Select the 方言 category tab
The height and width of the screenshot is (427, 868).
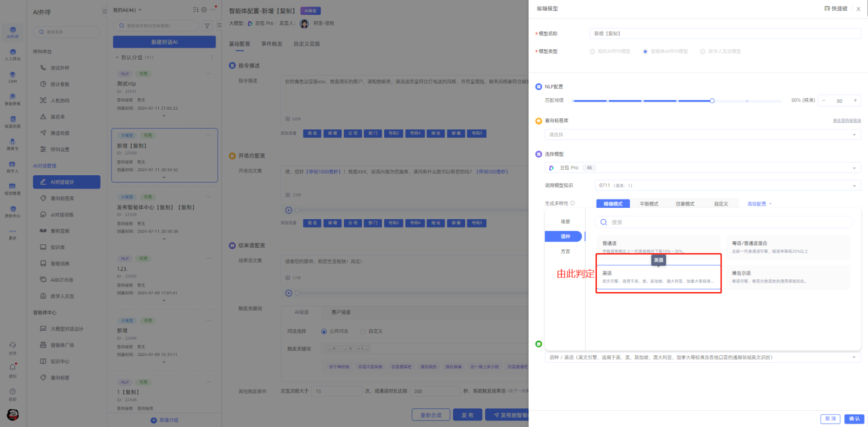tap(565, 251)
